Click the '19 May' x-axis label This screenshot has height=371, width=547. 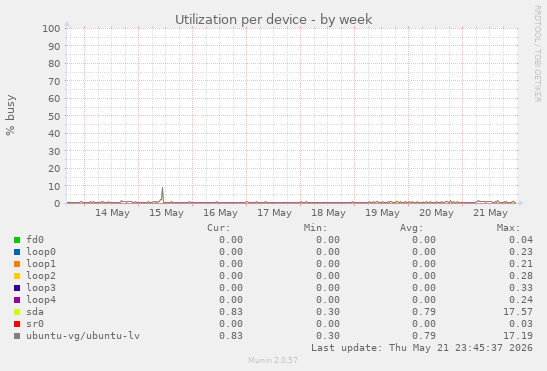pyautogui.click(x=382, y=213)
